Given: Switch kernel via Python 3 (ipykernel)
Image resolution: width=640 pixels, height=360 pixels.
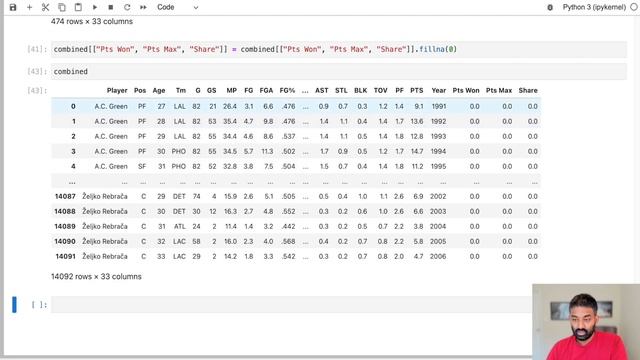Looking at the screenshot, I should [x=594, y=7].
